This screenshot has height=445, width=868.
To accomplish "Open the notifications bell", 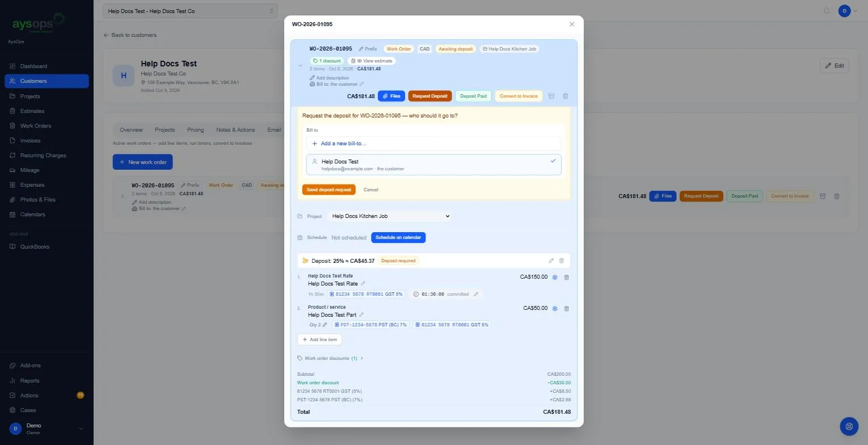I will click(827, 11).
